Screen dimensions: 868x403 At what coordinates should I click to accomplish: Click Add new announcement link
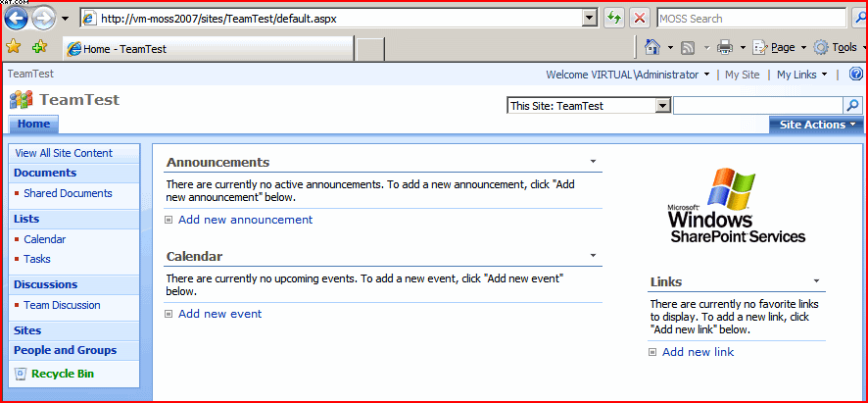click(245, 220)
